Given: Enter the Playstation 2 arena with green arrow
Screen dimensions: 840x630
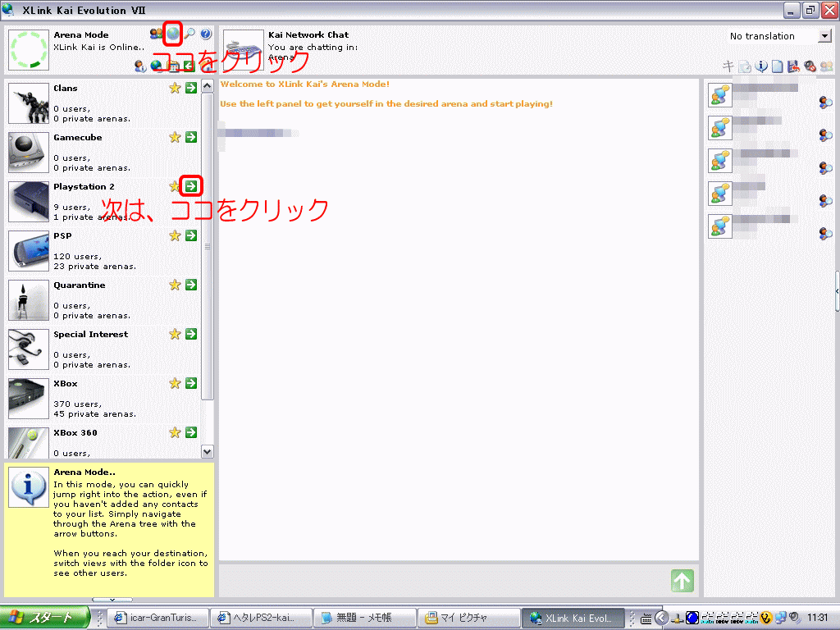Looking at the screenshot, I should (191, 186).
